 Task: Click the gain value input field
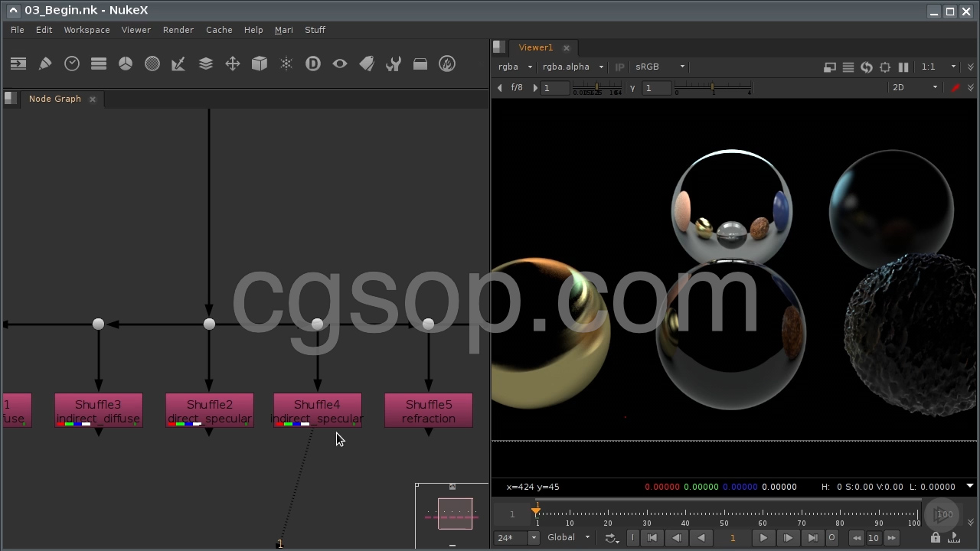pos(556,88)
